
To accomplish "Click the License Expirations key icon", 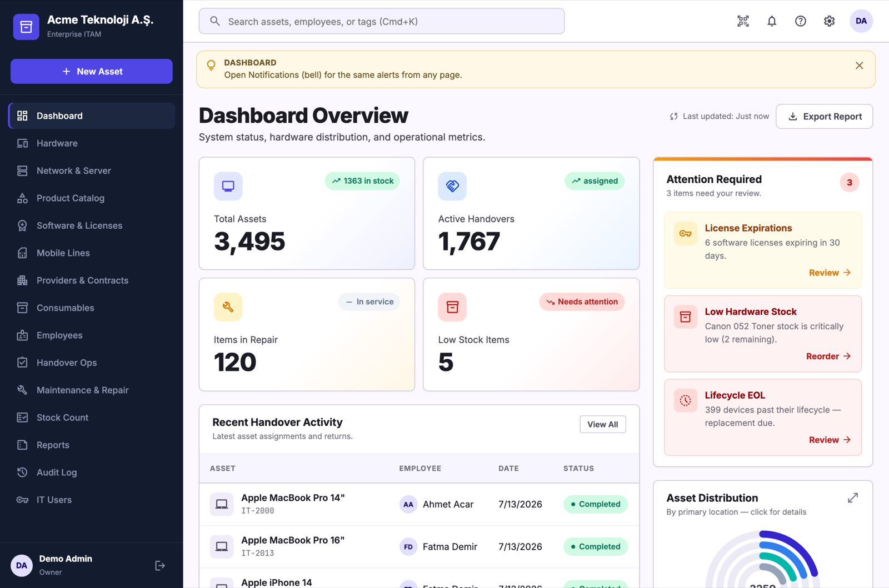I will [x=686, y=234].
